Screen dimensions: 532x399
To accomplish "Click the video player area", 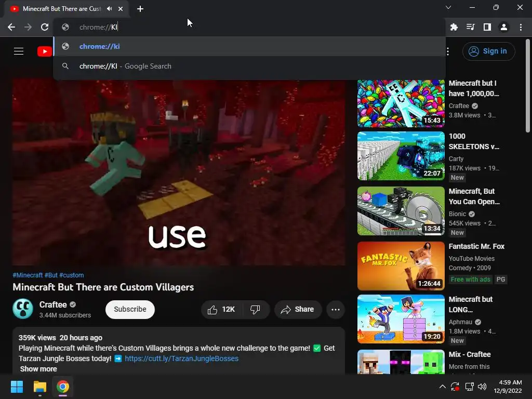I will (179, 172).
